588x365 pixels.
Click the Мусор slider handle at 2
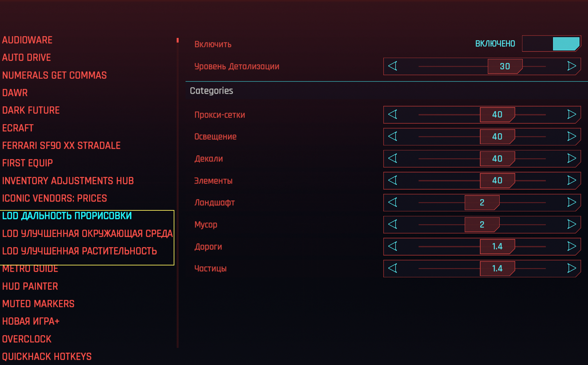482,225
